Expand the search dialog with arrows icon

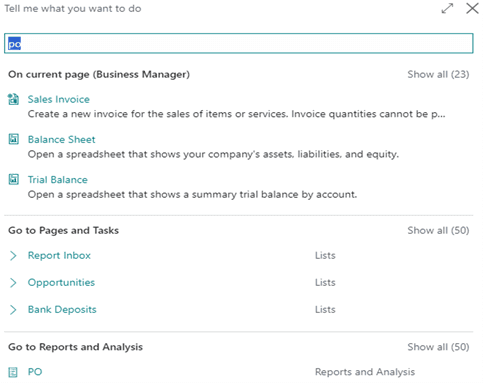point(447,8)
